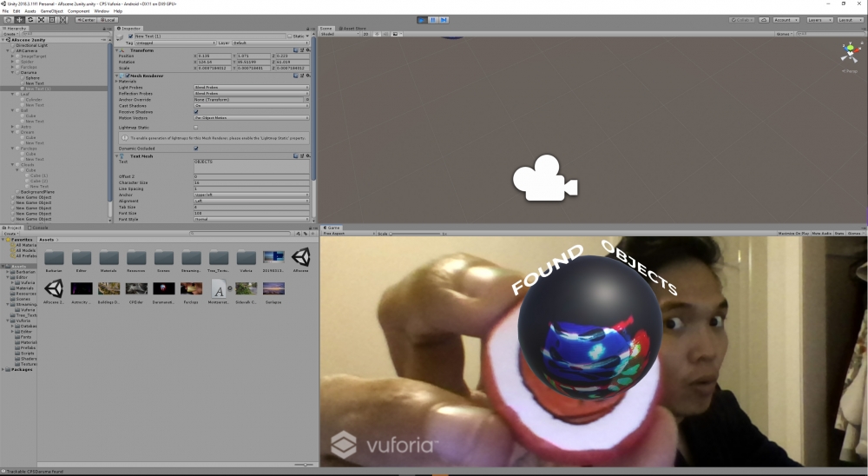Open the GameObject menu
This screenshot has height=476, width=868.
pyautogui.click(x=52, y=11)
